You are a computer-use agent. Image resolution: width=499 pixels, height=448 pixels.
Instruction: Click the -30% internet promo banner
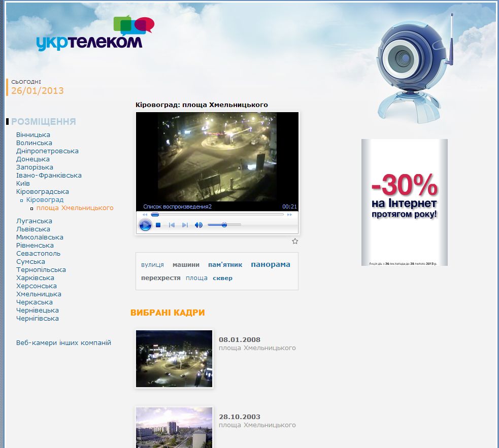405,202
